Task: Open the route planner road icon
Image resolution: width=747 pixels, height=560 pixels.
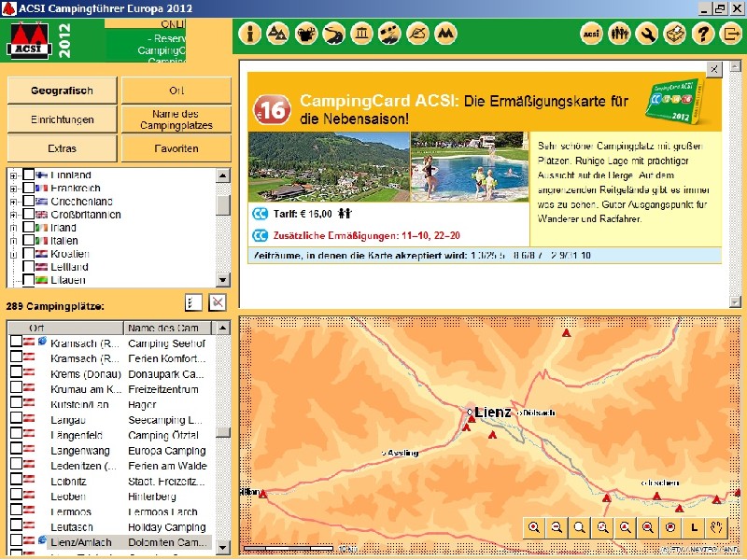Action: coord(333,35)
